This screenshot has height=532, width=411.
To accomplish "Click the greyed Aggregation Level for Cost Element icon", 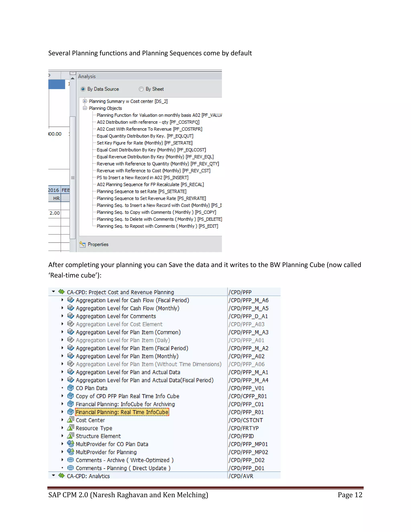I will (x=71, y=324).
